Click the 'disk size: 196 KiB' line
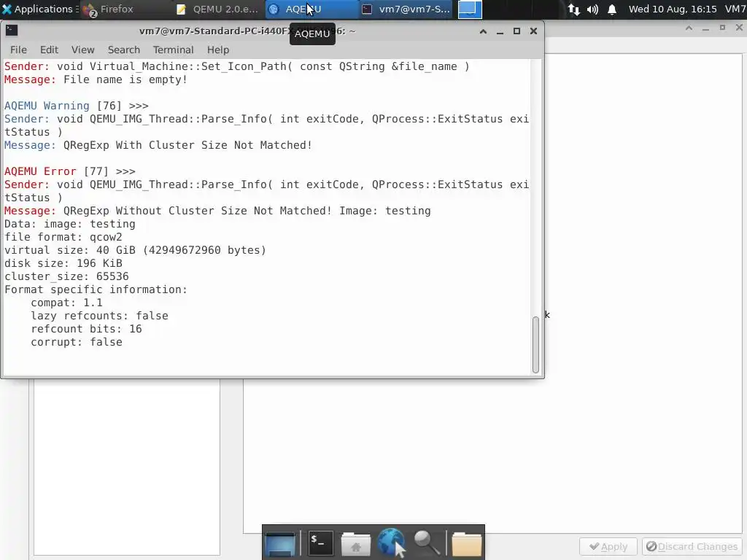 tap(63, 263)
